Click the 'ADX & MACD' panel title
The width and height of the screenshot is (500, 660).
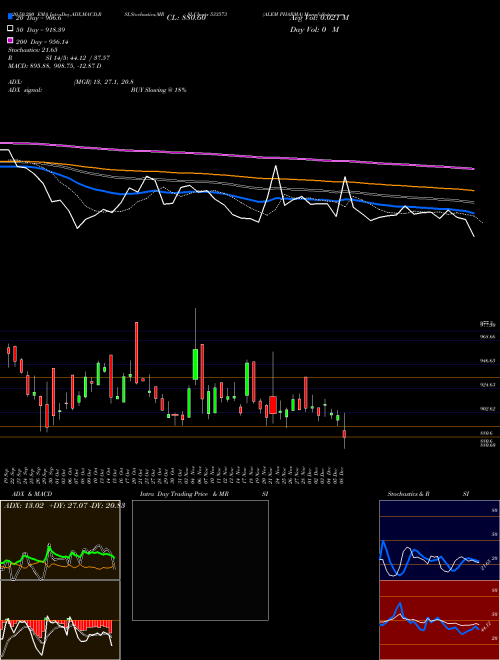[x=32, y=494]
